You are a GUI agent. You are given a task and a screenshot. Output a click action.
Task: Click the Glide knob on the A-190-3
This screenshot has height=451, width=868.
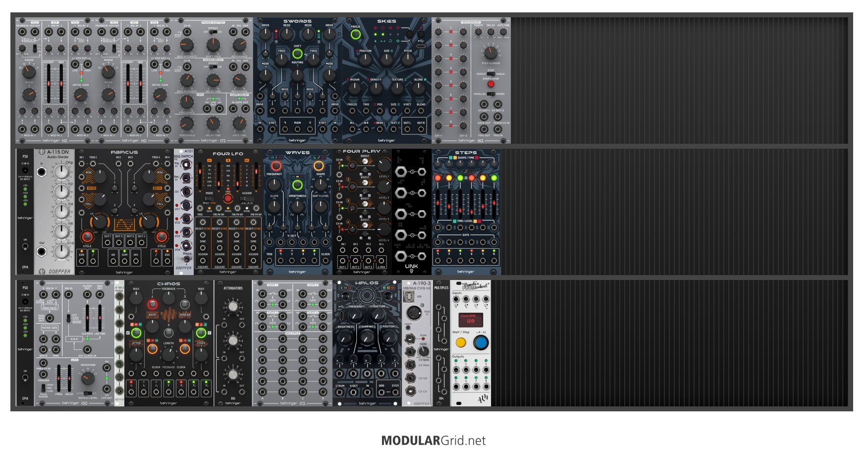coord(423,351)
